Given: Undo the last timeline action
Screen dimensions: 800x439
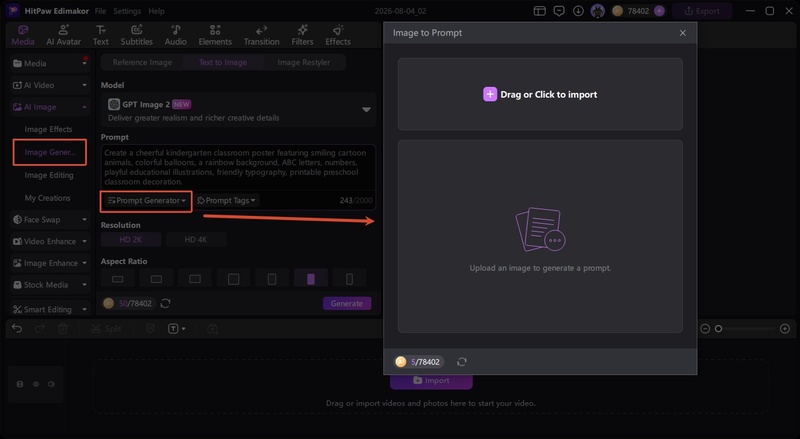Looking at the screenshot, I should pos(17,329).
